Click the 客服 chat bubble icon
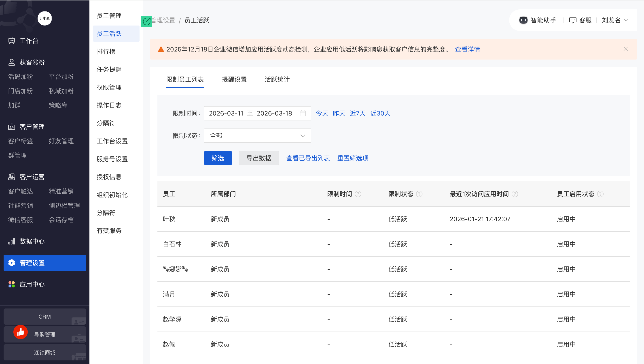Image resolution: width=644 pixels, height=364 pixels. pos(572,20)
